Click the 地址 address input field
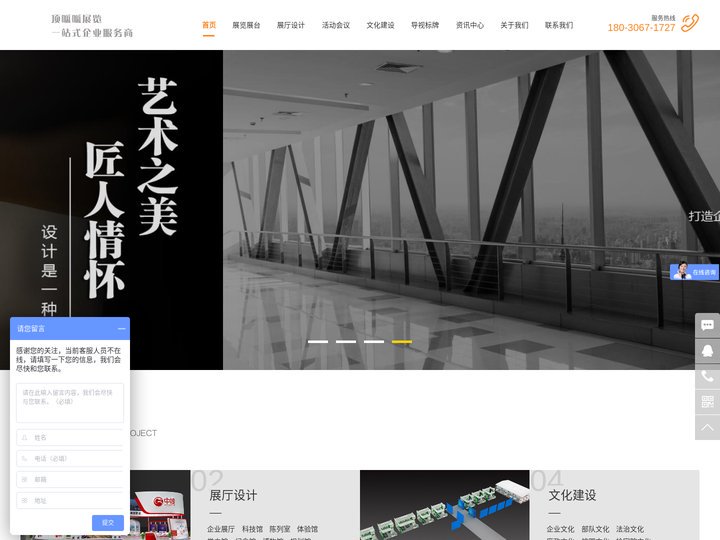This screenshot has width=720, height=540. click(70, 501)
